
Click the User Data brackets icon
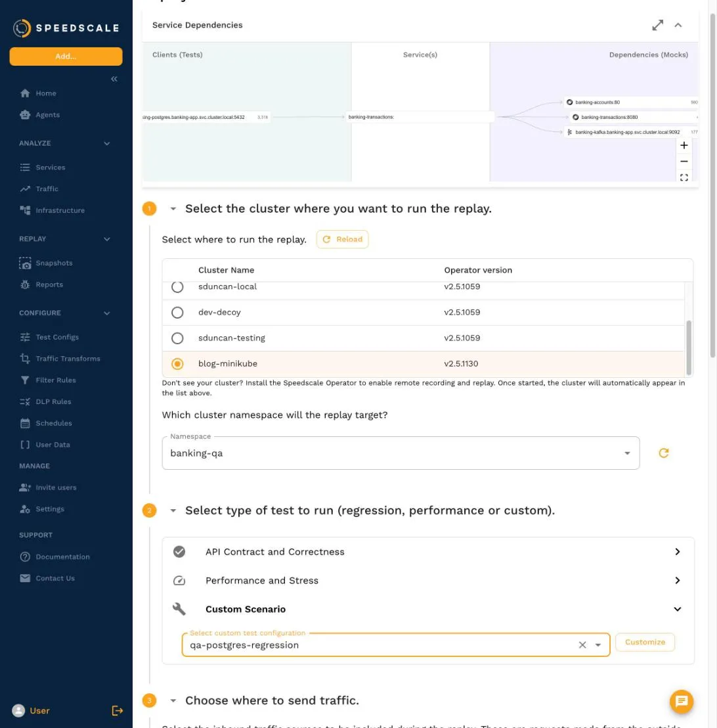(x=25, y=445)
